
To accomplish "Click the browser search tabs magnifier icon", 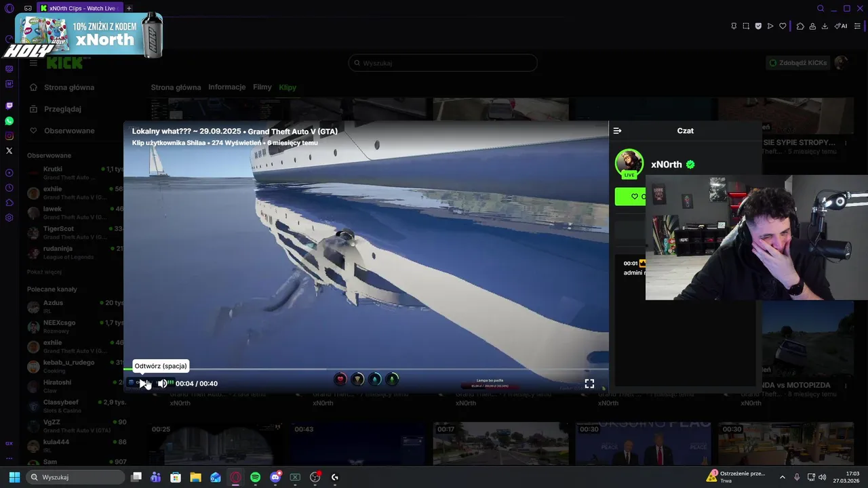I will [821, 8].
